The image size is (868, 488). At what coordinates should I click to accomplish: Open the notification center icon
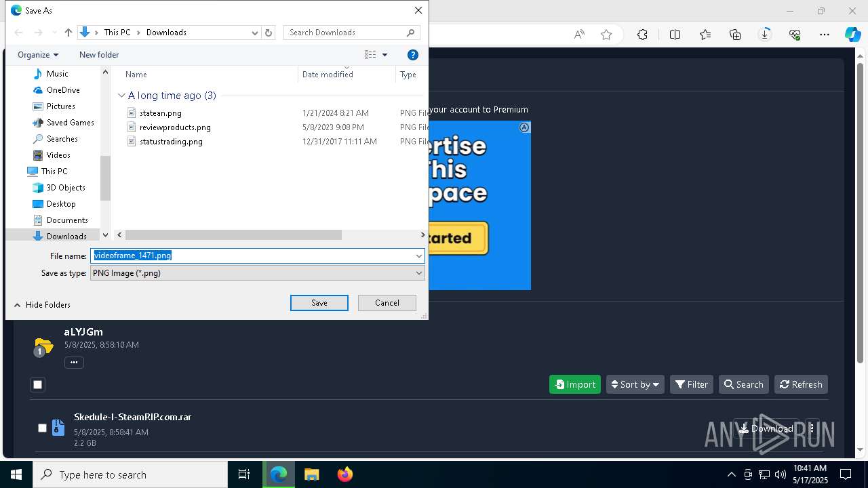(x=846, y=474)
